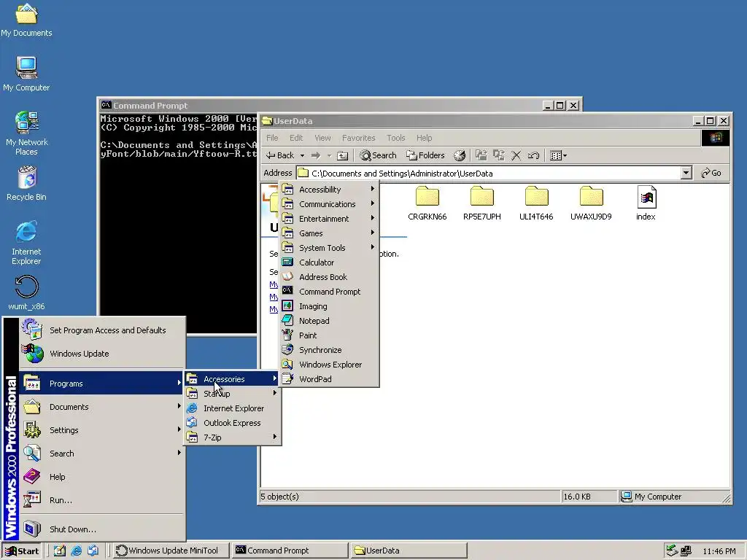Image resolution: width=747 pixels, height=560 pixels.
Task: Launch Internet Explorer from Programs submenu
Action: click(232, 408)
